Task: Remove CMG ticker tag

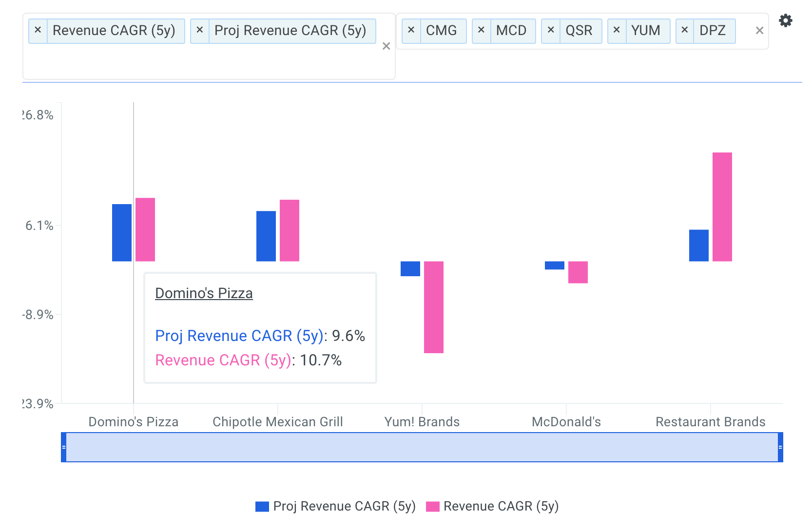Action: pos(411,30)
